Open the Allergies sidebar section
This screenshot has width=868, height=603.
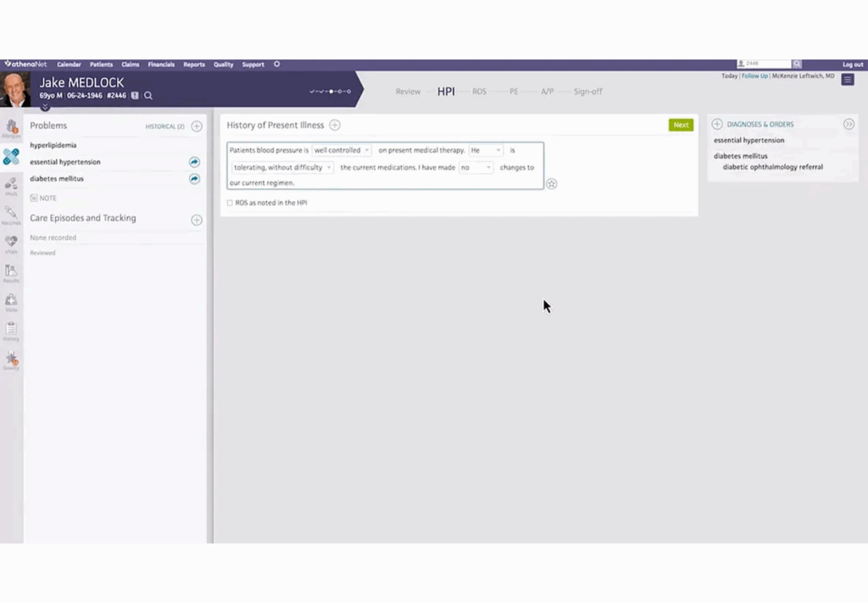[x=11, y=128]
